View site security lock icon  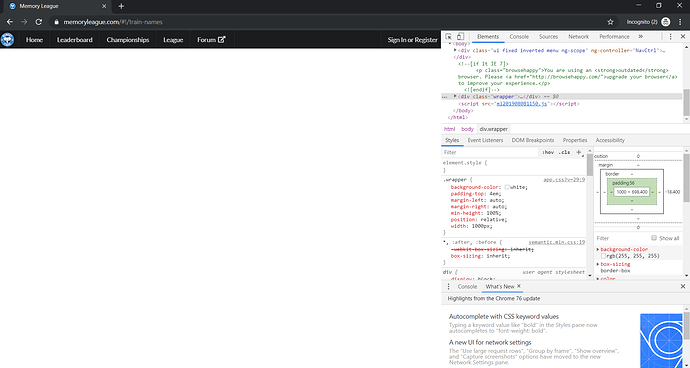point(56,22)
